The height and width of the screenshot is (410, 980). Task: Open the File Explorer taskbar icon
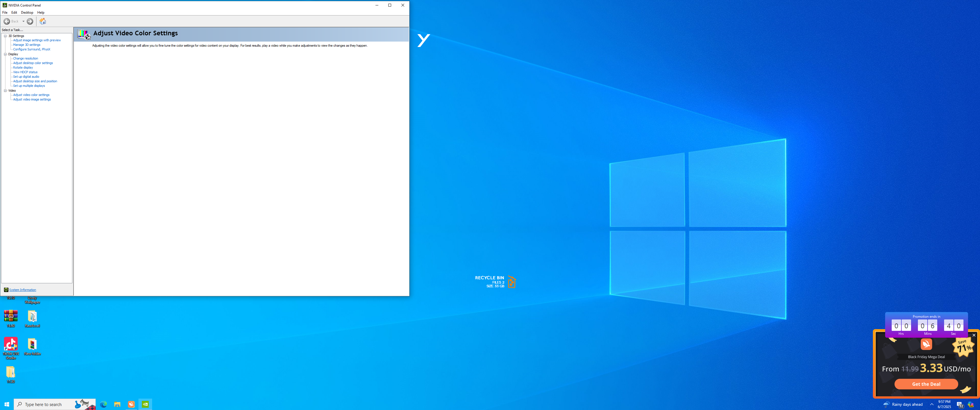pos(117,404)
